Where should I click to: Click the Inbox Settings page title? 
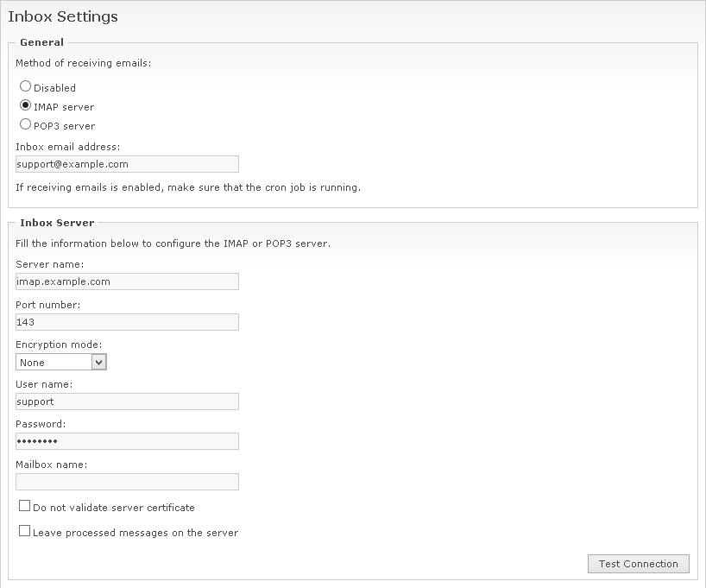click(x=63, y=16)
